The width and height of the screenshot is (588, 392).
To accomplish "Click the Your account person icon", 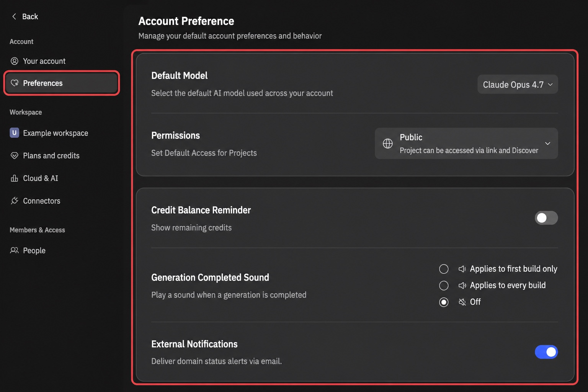I will point(15,61).
